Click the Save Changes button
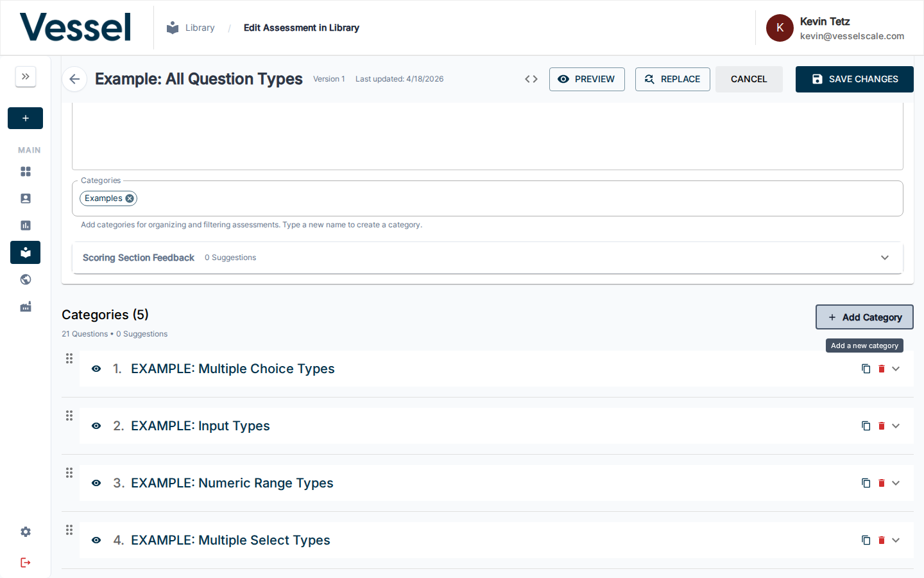924x578 pixels. coord(854,79)
